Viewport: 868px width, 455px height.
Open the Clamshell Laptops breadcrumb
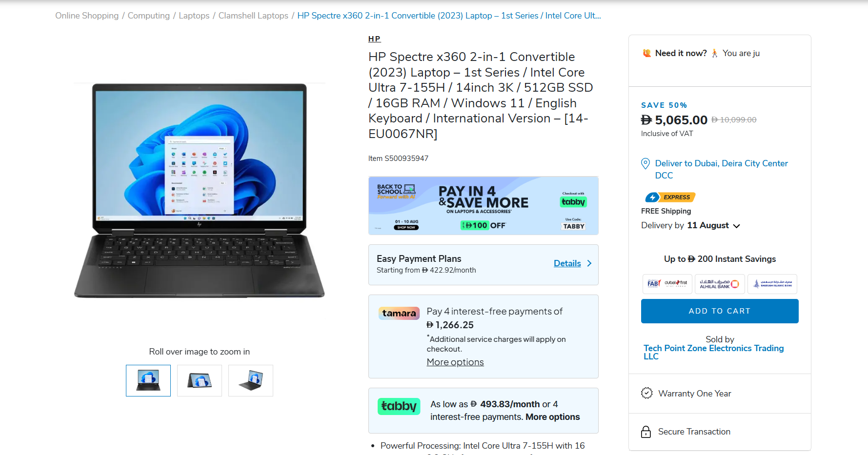pyautogui.click(x=253, y=16)
